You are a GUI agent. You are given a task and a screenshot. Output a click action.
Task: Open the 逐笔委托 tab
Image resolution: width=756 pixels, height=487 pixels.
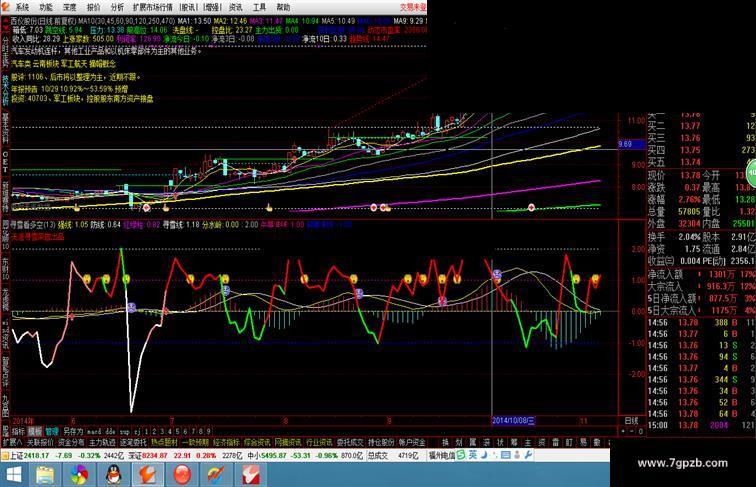point(133,442)
